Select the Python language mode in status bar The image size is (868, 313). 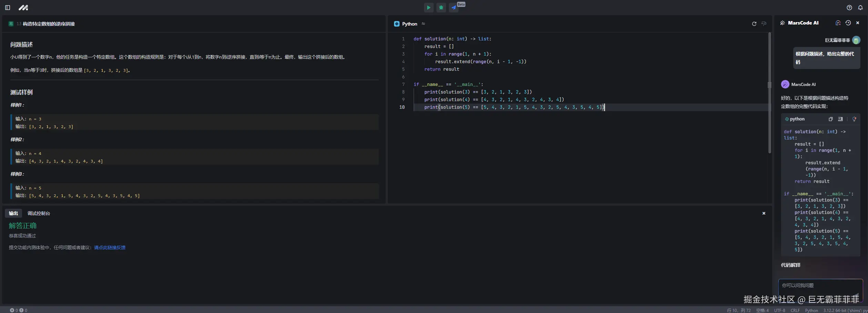pyautogui.click(x=811, y=310)
